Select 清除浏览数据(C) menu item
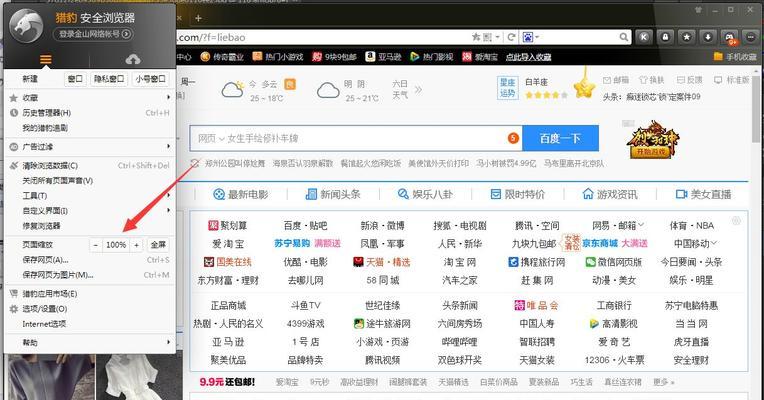 90,166
